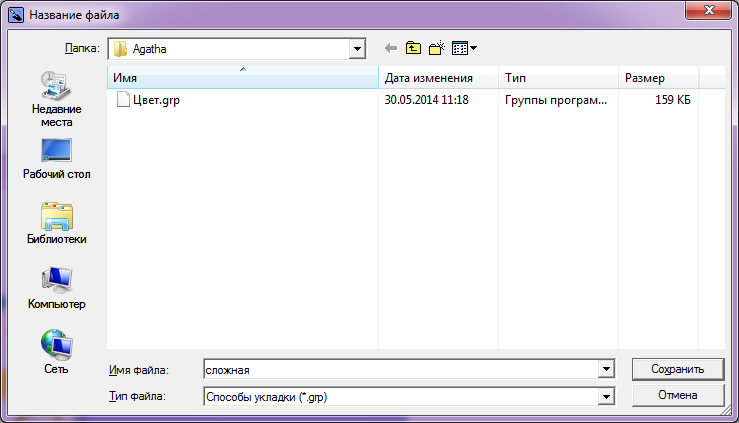Sort by Дата изменения column
Screen dimensions: 739x423
[438, 78]
